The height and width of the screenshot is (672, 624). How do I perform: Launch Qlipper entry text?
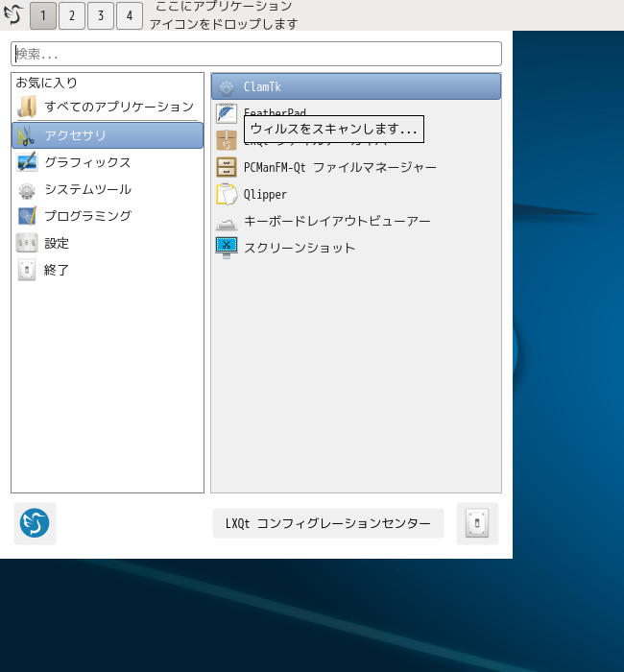pyautogui.click(x=265, y=195)
